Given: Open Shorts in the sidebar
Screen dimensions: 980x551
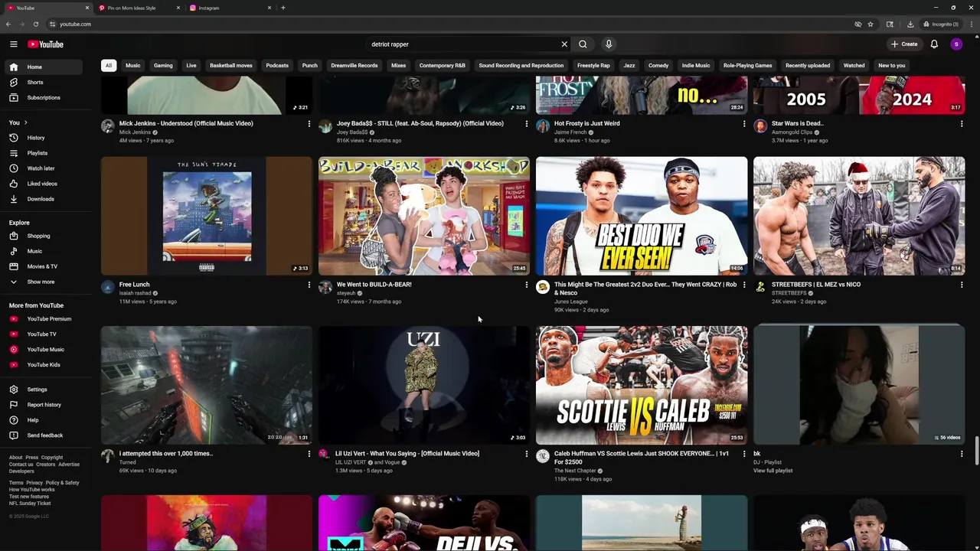Looking at the screenshot, I should (x=43, y=82).
